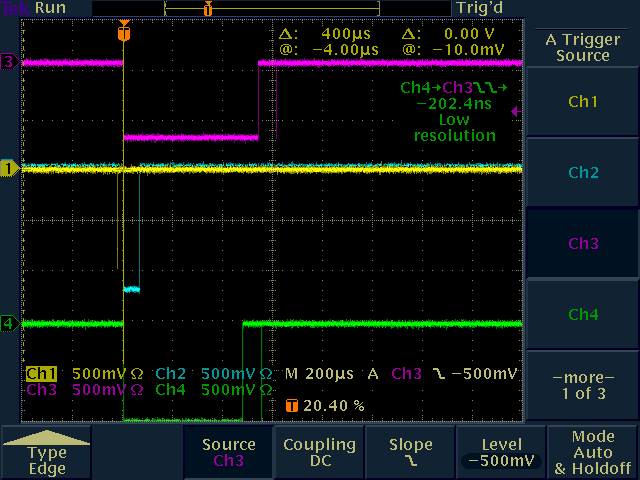640x480 pixels.
Task: Click the orange trigger position T marker on graticule
Action: pyautogui.click(x=124, y=33)
